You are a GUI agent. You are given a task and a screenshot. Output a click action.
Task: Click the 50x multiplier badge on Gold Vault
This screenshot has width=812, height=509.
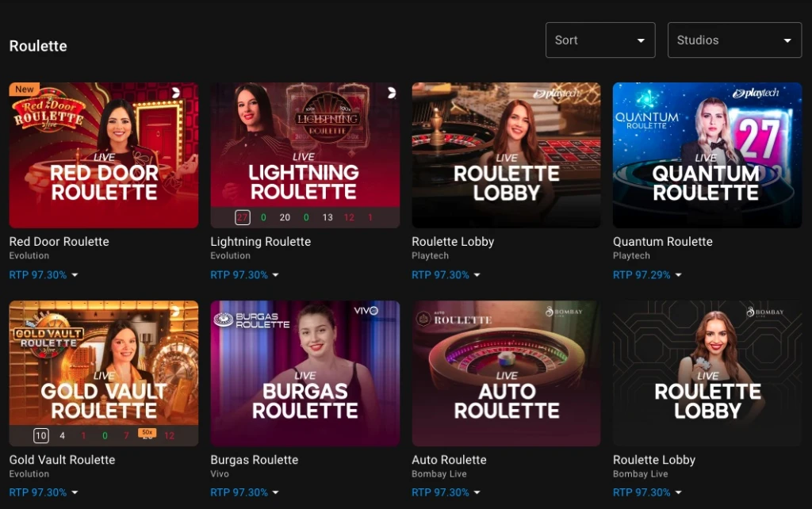146,433
